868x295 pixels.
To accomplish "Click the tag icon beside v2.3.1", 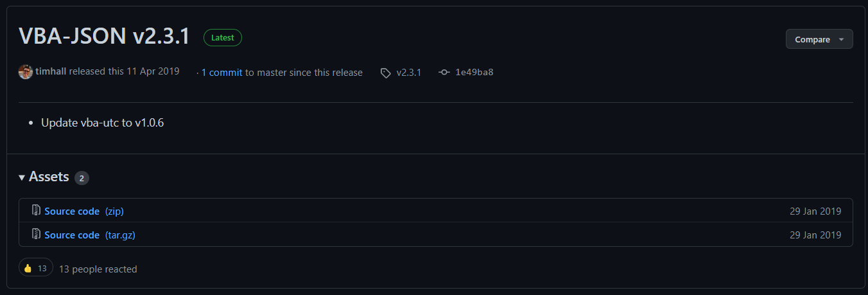I will pyautogui.click(x=385, y=73).
